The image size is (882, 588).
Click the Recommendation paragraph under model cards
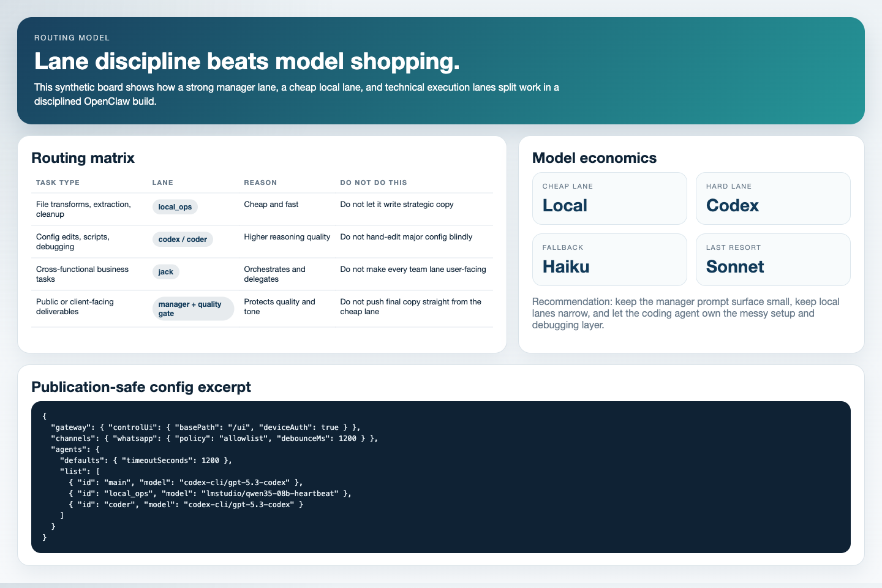[x=686, y=314]
